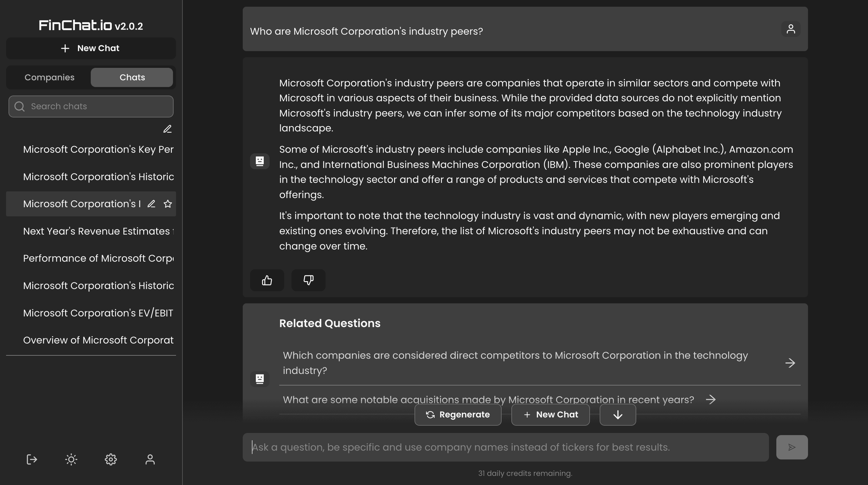The height and width of the screenshot is (485, 868).
Task: Click the send message arrow button
Action: click(x=792, y=447)
